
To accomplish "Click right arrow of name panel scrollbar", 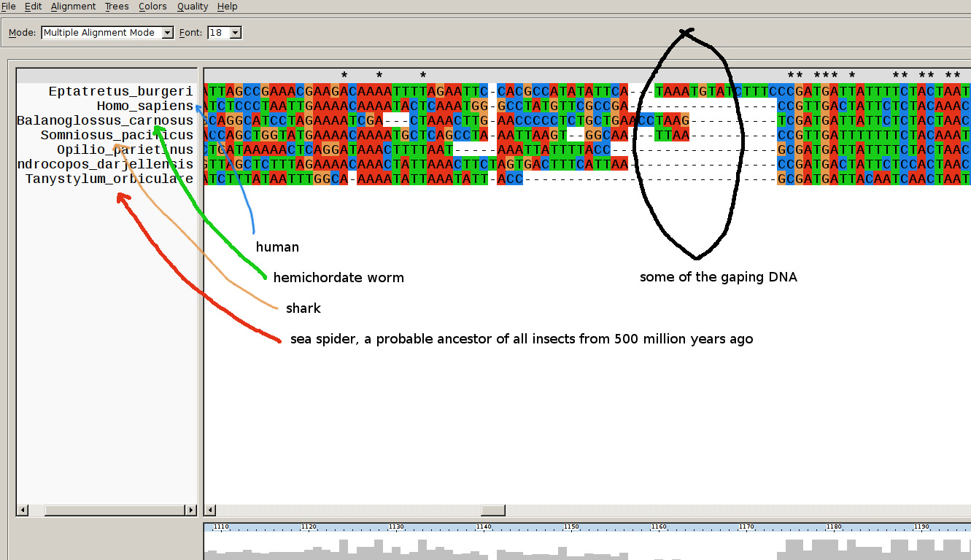I will click(x=191, y=510).
